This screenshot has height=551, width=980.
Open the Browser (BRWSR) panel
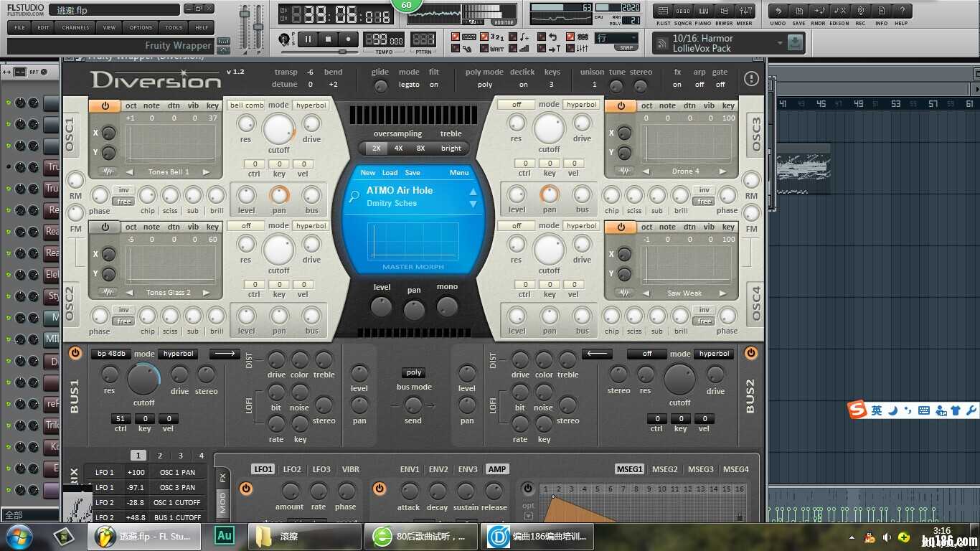pyautogui.click(x=725, y=11)
